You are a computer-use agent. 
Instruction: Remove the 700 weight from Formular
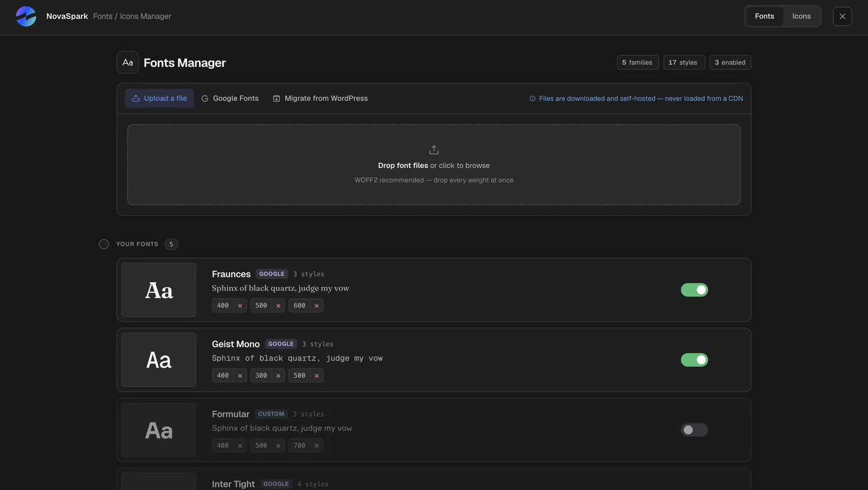(317, 446)
